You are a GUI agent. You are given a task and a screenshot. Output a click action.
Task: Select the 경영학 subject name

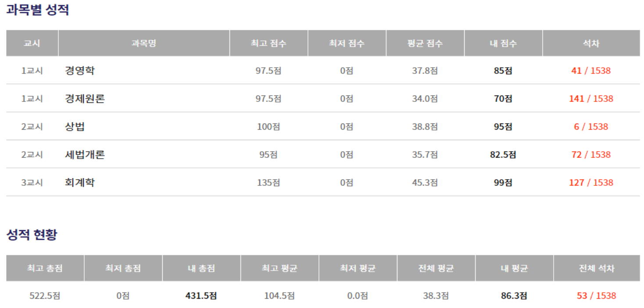pos(79,70)
